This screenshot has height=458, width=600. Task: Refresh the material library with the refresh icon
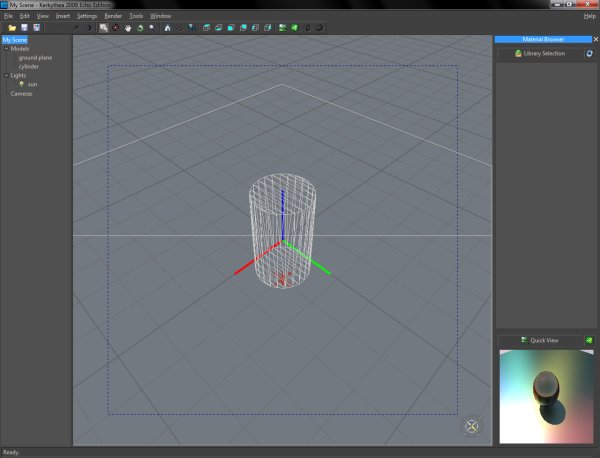tap(589, 53)
